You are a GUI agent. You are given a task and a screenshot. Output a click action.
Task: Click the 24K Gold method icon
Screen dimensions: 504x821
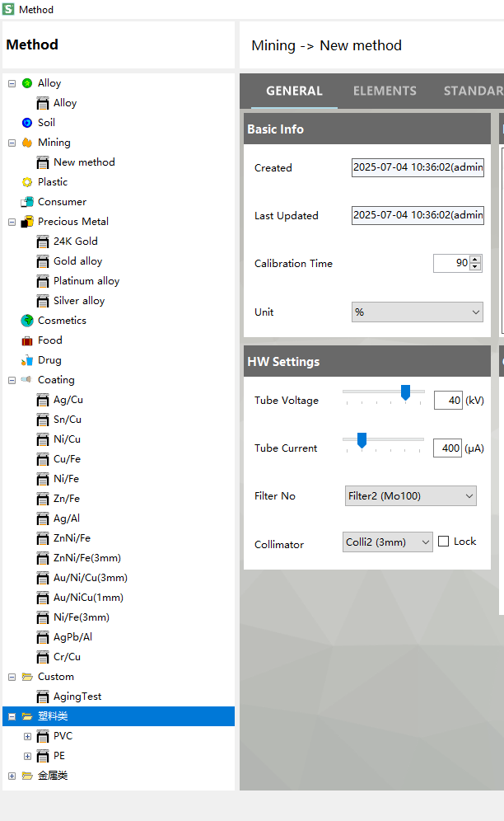pos(43,242)
